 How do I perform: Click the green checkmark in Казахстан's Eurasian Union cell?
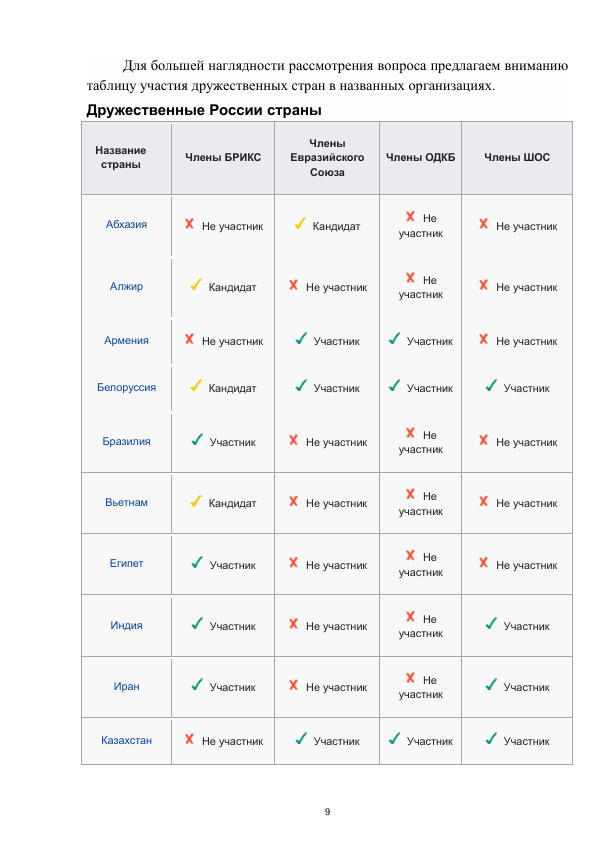(301, 740)
